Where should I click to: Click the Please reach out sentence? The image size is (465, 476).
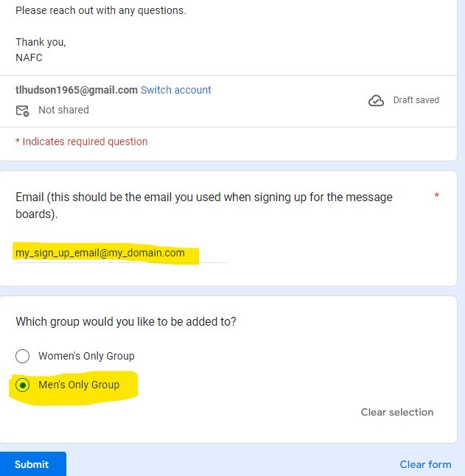[x=100, y=11]
